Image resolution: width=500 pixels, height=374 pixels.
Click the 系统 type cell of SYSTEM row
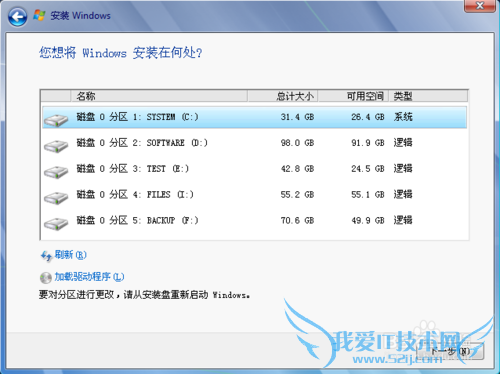coord(403,117)
